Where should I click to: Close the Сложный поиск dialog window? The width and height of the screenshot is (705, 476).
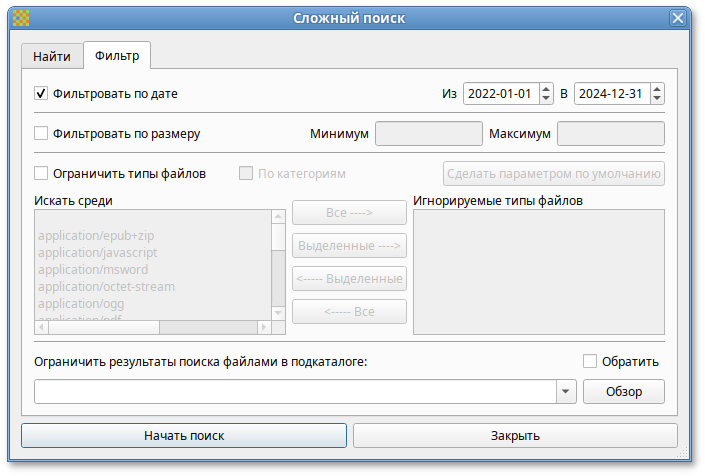[679, 18]
